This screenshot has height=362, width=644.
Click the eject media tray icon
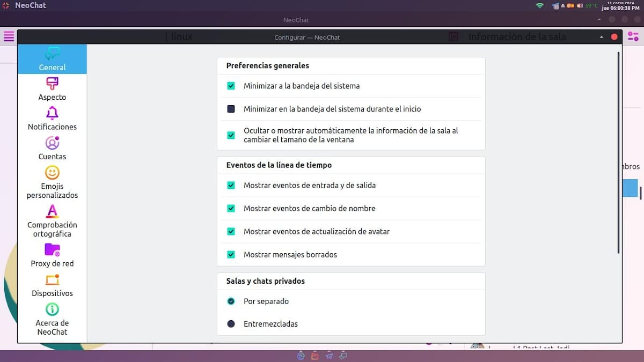562,5
